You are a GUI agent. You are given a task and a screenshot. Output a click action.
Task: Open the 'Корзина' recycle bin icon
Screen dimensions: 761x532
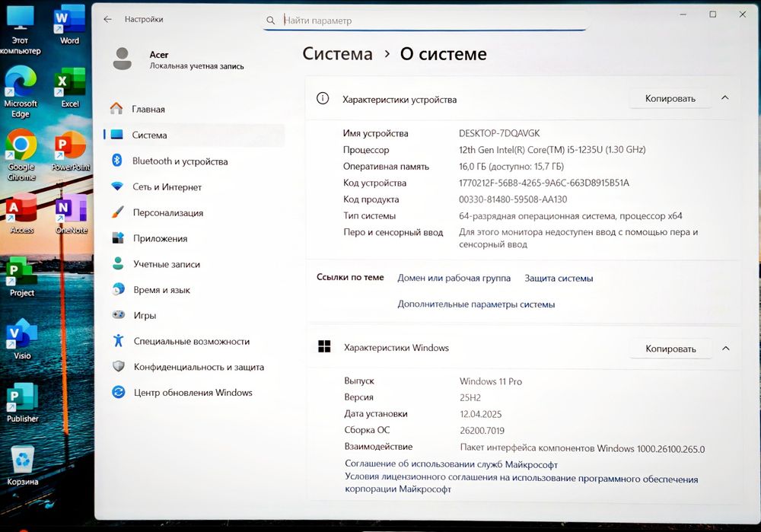(x=22, y=466)
